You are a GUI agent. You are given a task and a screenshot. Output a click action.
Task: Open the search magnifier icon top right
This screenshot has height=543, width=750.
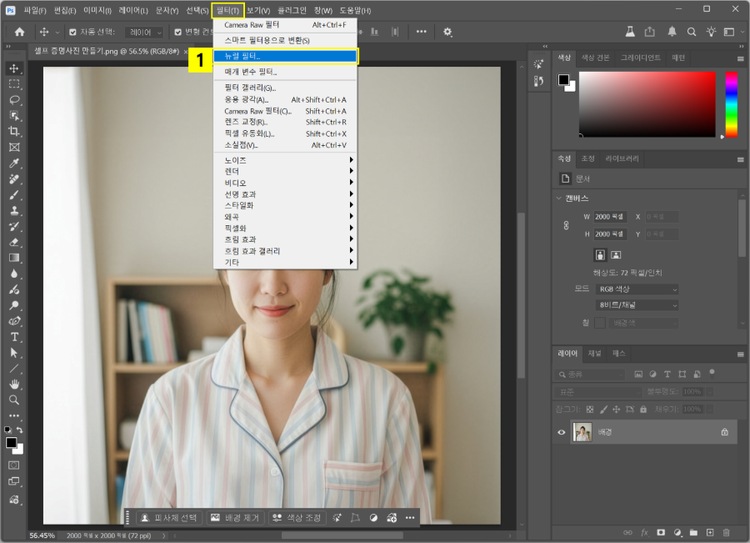[x=691, y=32]
